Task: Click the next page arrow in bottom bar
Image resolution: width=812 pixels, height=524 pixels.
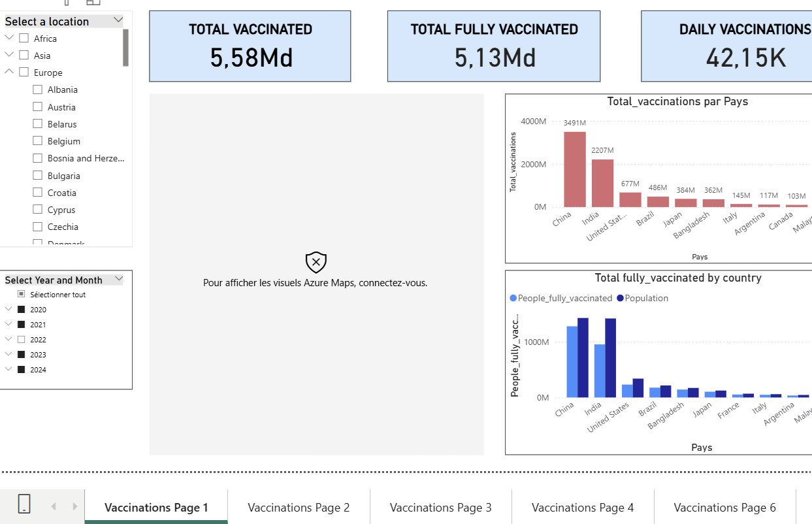Action: tap(74, 505)
